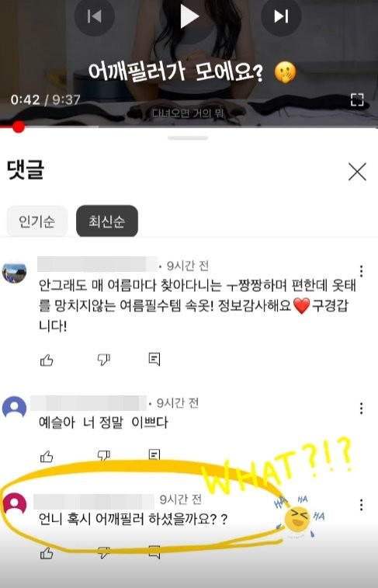Close the 댓글 comments panel
Viewport: 378px width, 588px height.
pyautogui.click(x=357, y=172)
